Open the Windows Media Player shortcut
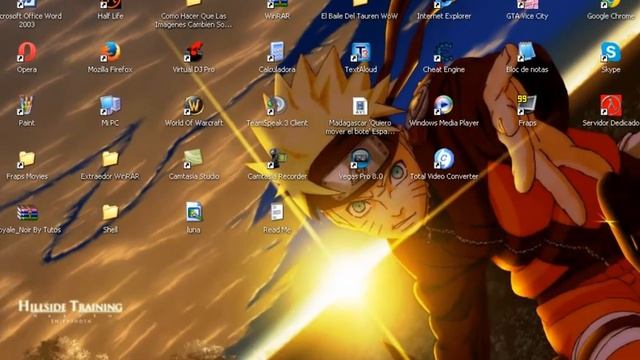This screenshot has width=640, height=360. [x=444, y=105]
